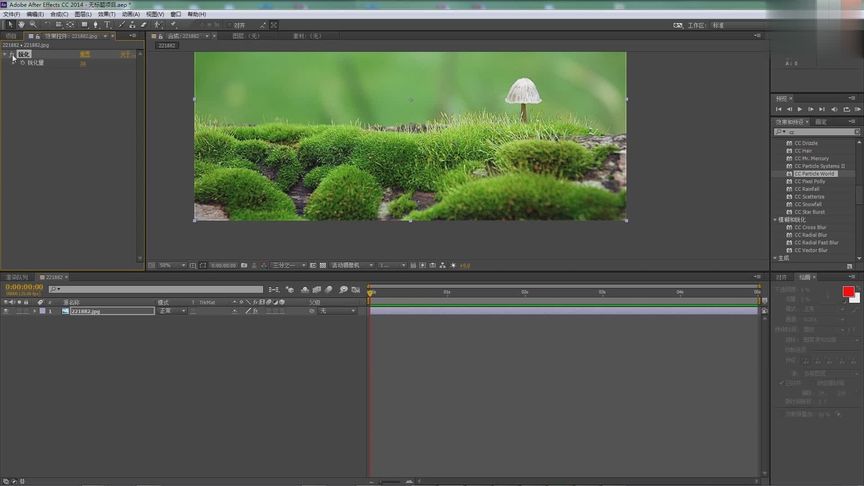Screen dimensions: 864x486
Task: Select the Zoom magnifier tool
Action: [x=32, y=25]
